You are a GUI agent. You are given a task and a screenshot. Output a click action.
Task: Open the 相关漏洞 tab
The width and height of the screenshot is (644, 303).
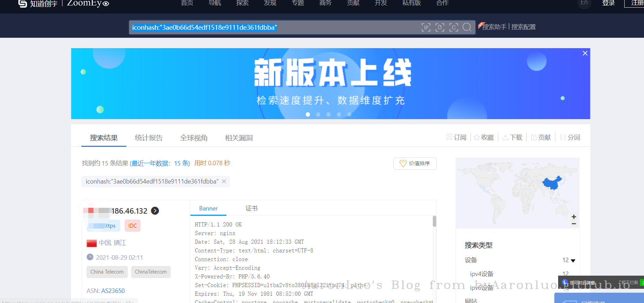coord(239,138)
